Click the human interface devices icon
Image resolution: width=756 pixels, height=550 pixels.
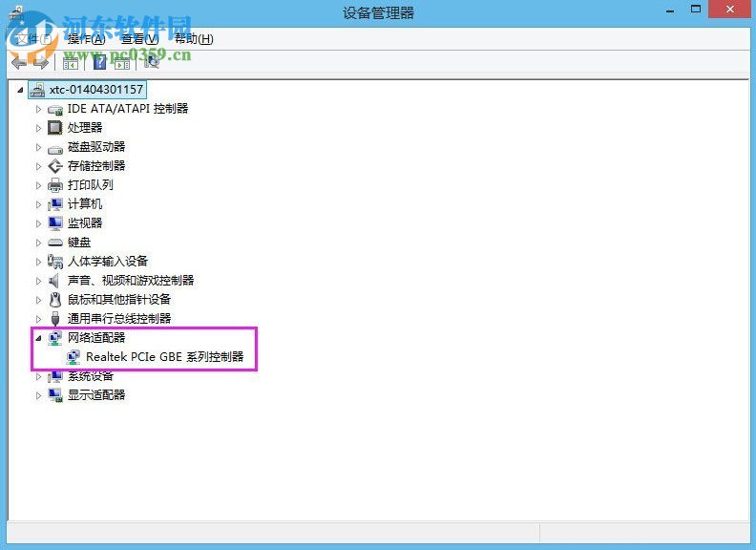point(55,262)
